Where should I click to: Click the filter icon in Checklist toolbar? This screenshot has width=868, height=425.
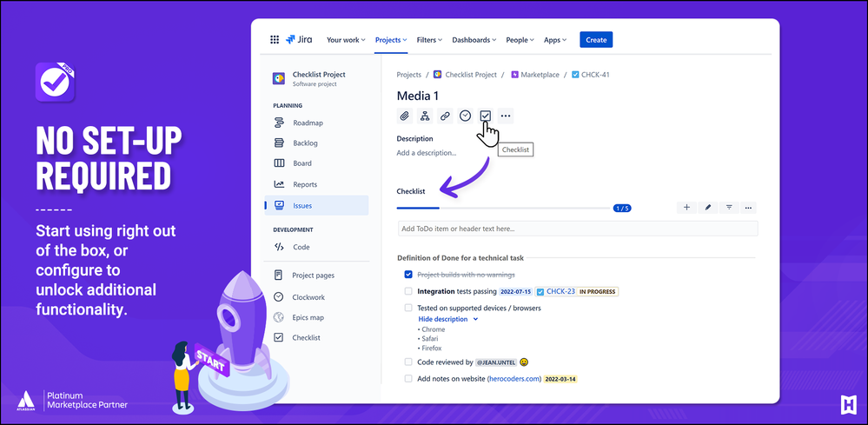tap(729, 208)
